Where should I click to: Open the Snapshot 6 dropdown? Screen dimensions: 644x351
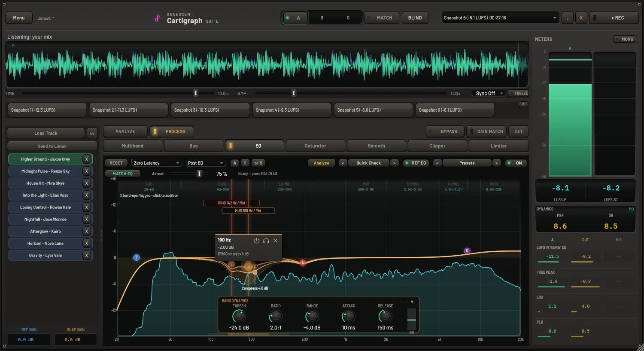coord(500,18)
